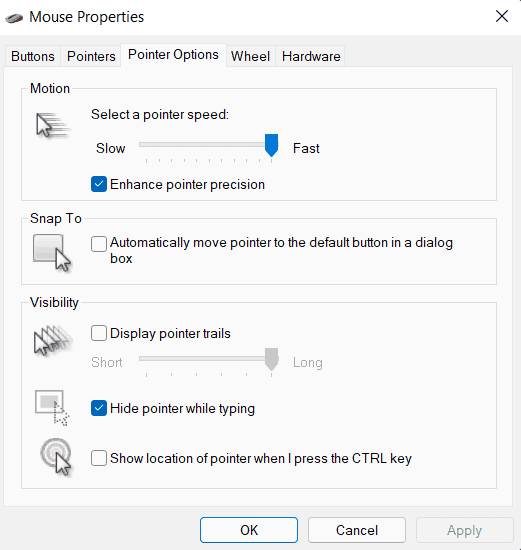This screenshot has width=521, height=550.
Task: Click the CTRL key pointer location icon
Action: 56,457
